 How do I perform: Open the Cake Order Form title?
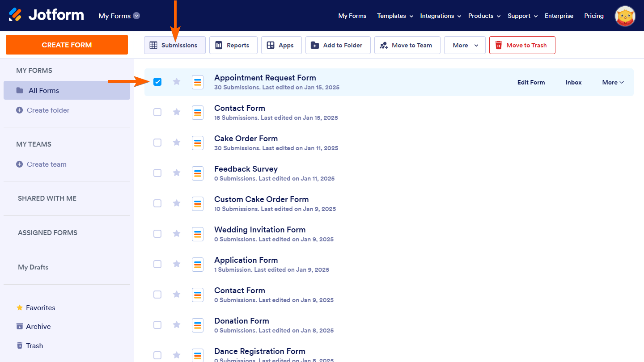coord(246,139)
